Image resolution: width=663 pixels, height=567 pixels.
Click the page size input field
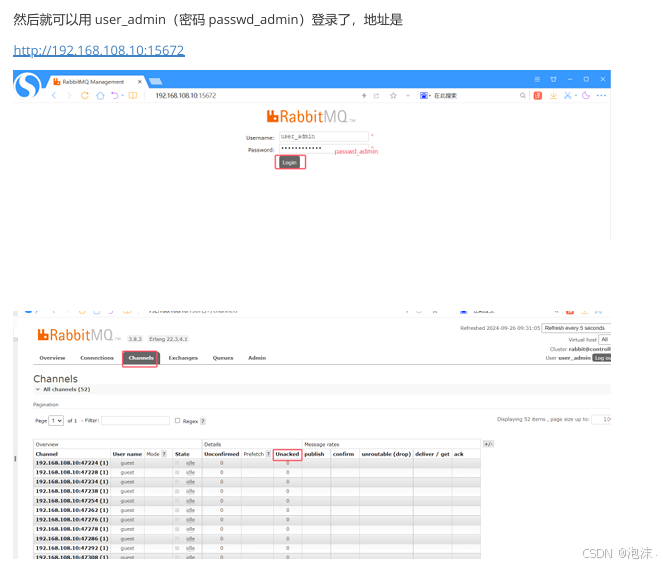coord(601,419)
